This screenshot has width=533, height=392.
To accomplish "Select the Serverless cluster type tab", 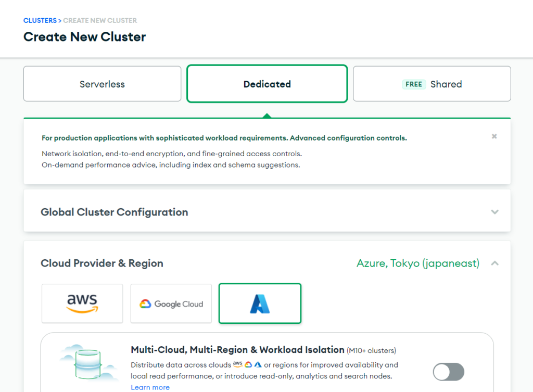I will 103,84.
